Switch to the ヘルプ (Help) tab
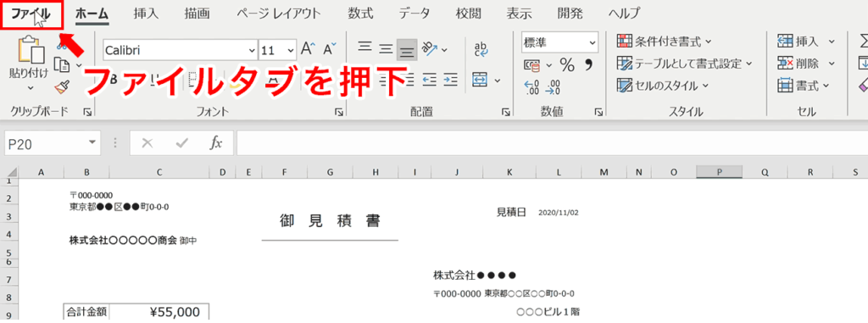The image size is (868, 323). (624, 13)
